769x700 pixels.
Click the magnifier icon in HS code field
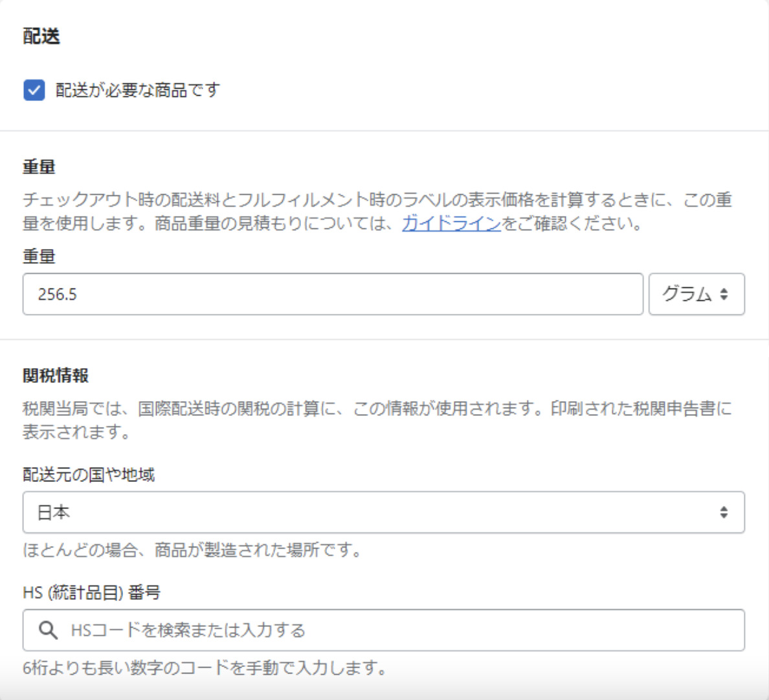pos(48,630)
